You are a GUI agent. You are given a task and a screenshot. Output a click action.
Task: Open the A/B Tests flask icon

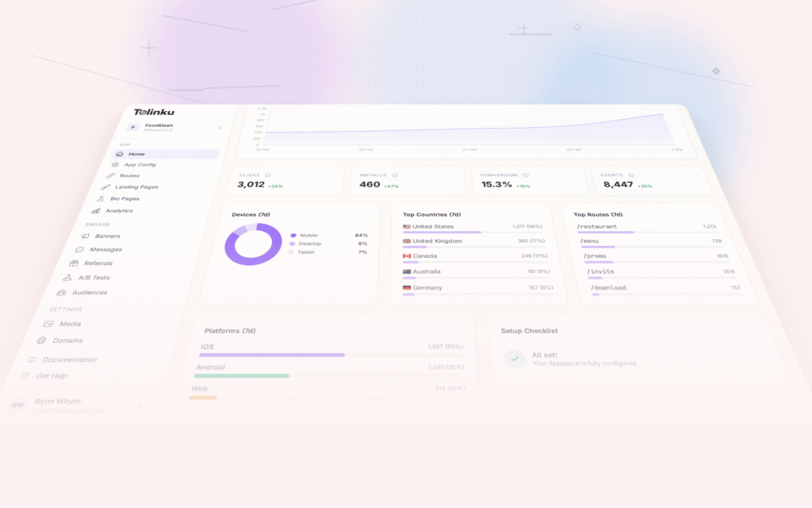(70, 277)
